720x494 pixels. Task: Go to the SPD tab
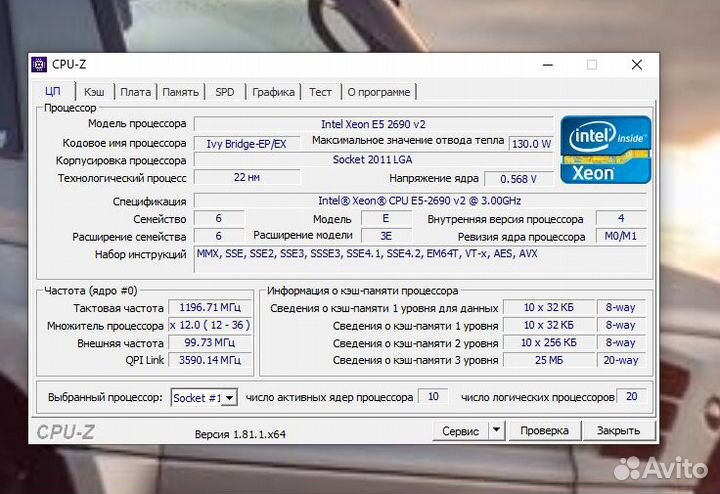click(x=225, y=92)
